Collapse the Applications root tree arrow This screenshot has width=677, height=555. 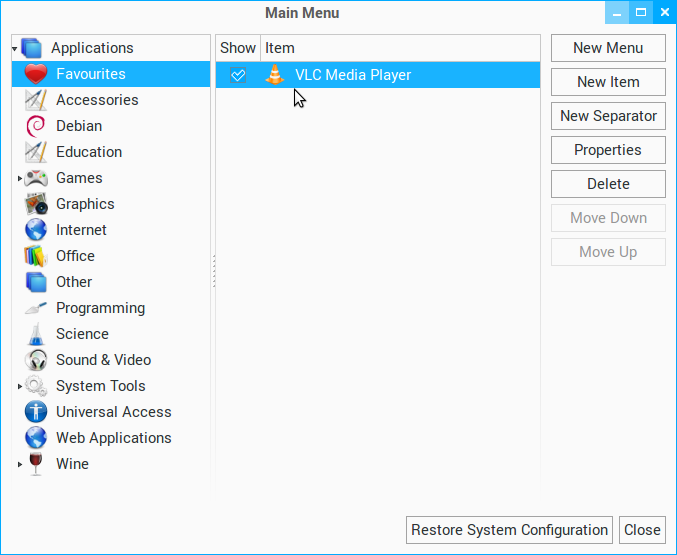pos(15,48)
